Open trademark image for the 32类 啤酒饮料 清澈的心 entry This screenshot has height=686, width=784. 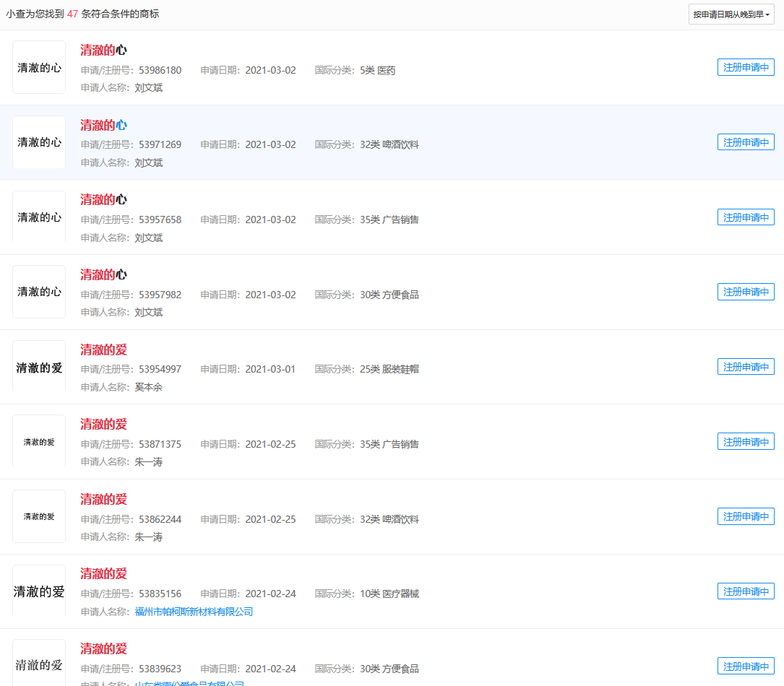(x=39, y=142)
